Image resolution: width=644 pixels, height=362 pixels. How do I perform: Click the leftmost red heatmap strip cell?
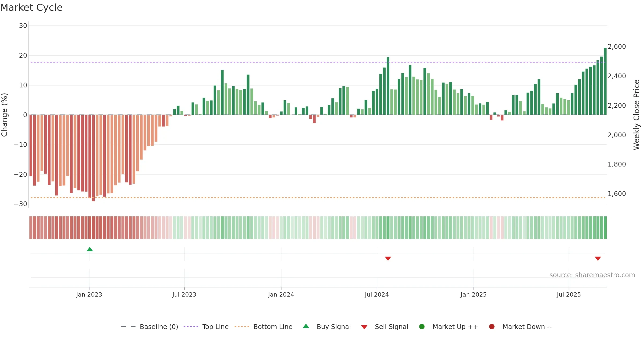(31, 228)
